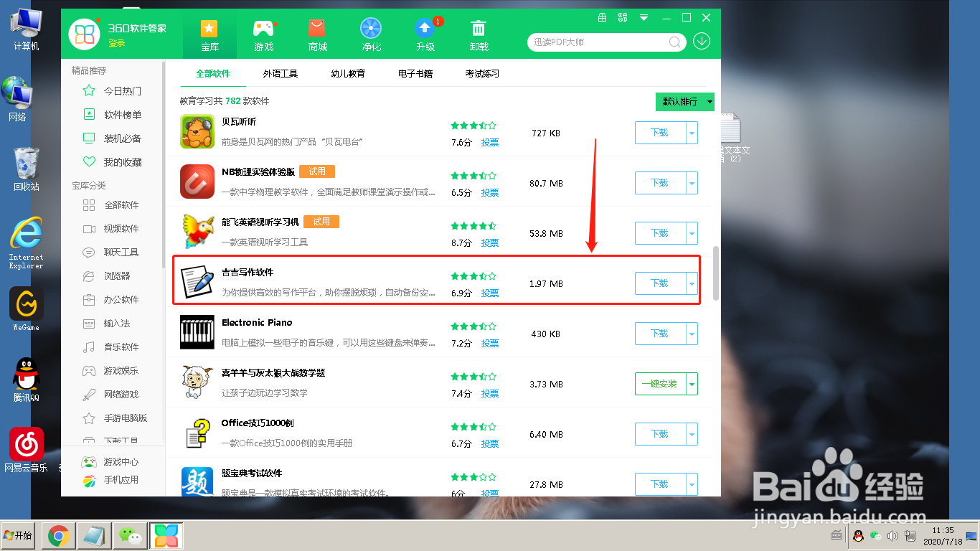The height and width of the screenshot is (551, 980).
Task: Download Electronic Piano
Action: (x=660, y=334)
